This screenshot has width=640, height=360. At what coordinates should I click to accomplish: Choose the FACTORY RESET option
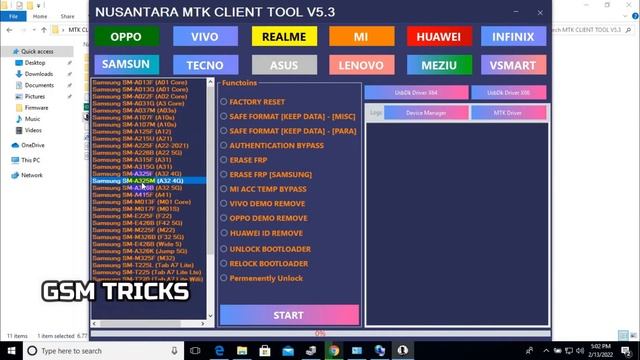253,102
